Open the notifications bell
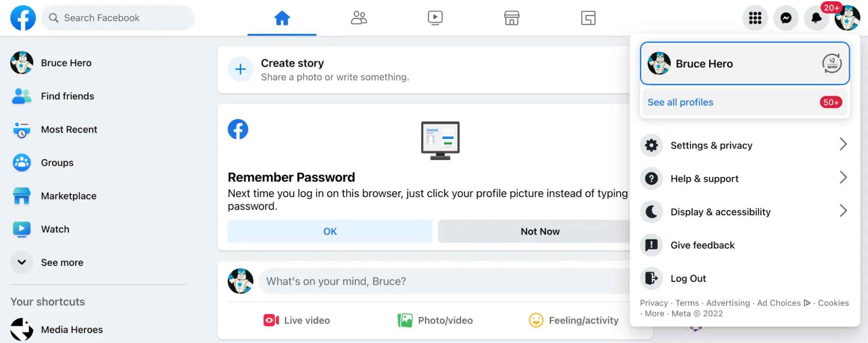The height and width of the screenshot is (343, 868). coord(816,18)
